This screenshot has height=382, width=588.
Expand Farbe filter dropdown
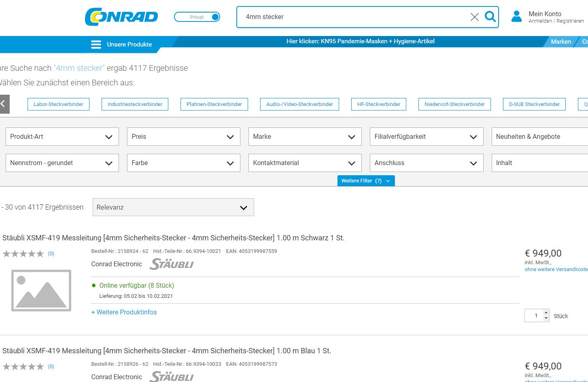[184, 163]
